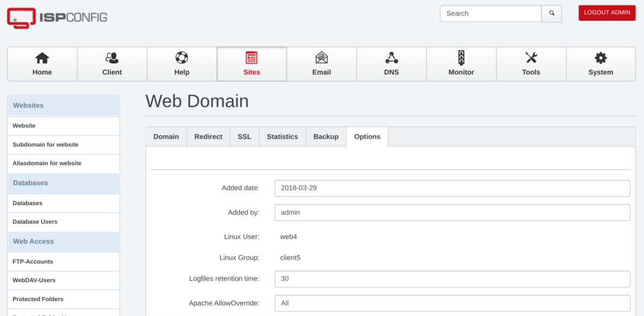Click the Help globe icon

pyautogui.click(x=181, y=59)
